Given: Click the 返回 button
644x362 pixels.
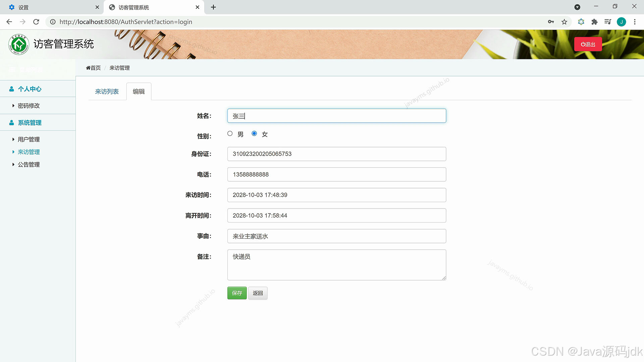Looking at the screenshot, I should pos(258,293).
